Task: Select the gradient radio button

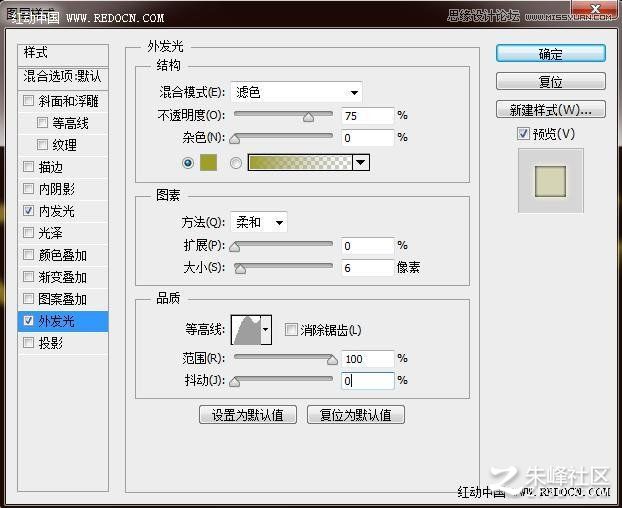Action: (236, 163)
